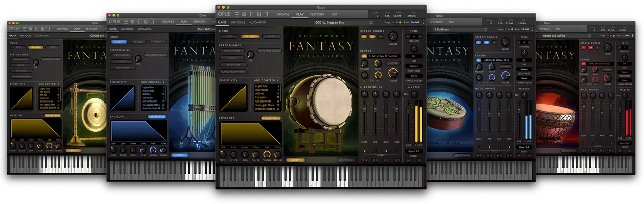Open the Automation tab in the front window
This screenshot has height=204, width=644.
coord(258,22)
